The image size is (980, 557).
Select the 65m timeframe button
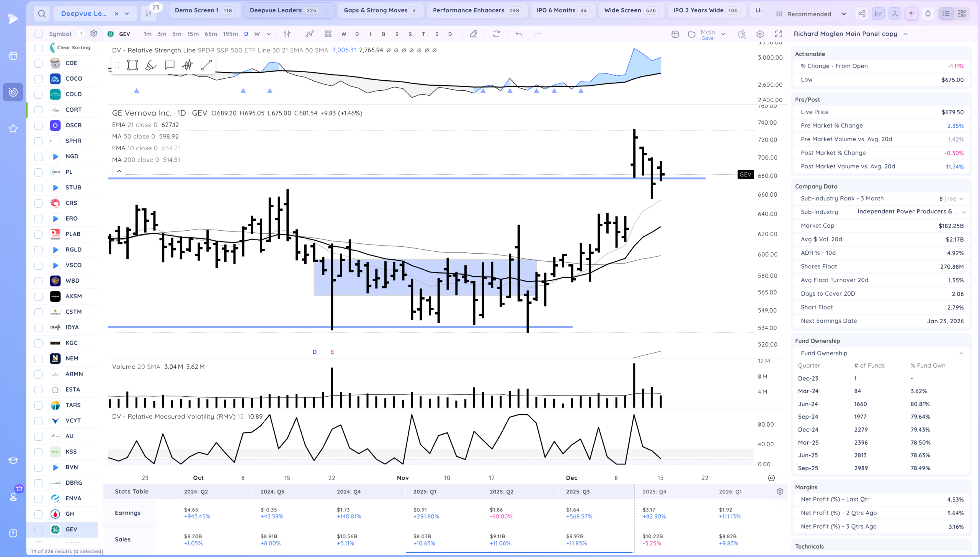211,34
